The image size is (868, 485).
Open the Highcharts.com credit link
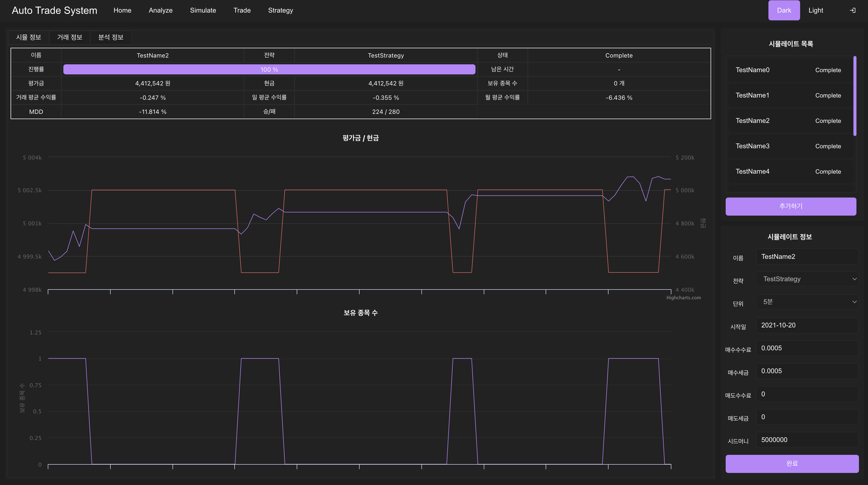(x=683, y=298)
